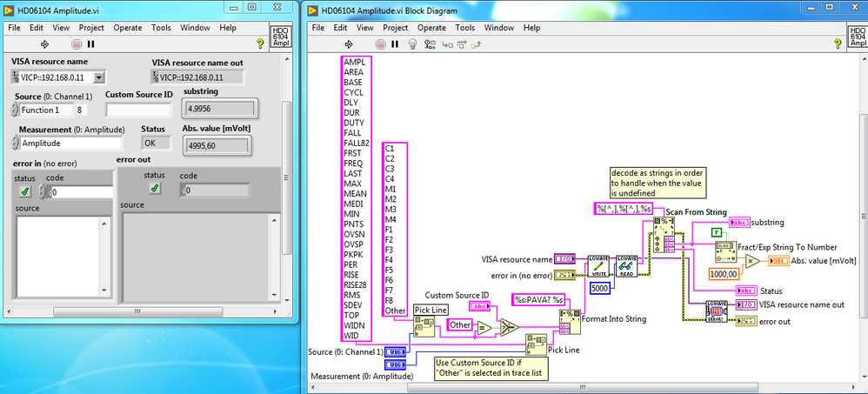
Task: Select the LeCroy error handler subVI node
Action: pos(717,311)
